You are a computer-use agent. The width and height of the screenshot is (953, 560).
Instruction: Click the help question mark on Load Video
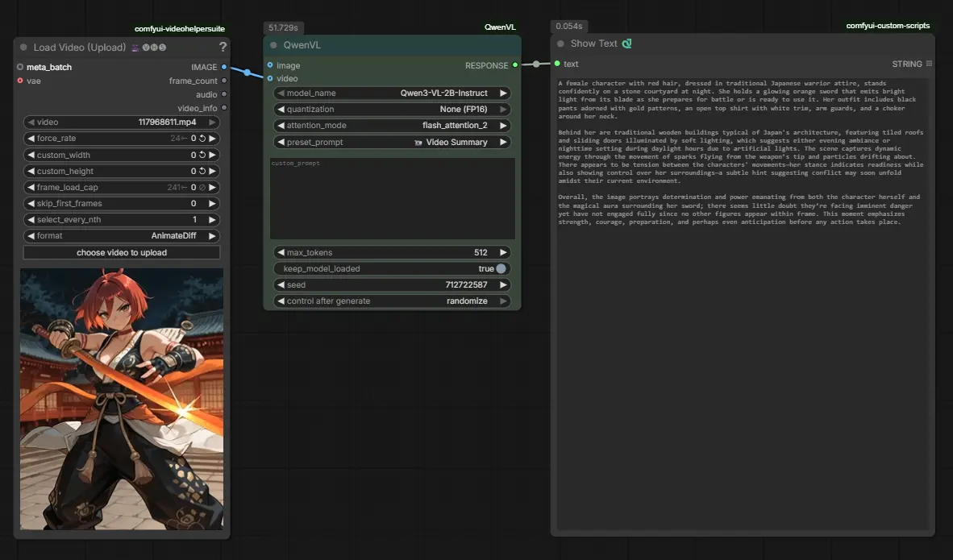pyautogui.click(x=223, y=48)
